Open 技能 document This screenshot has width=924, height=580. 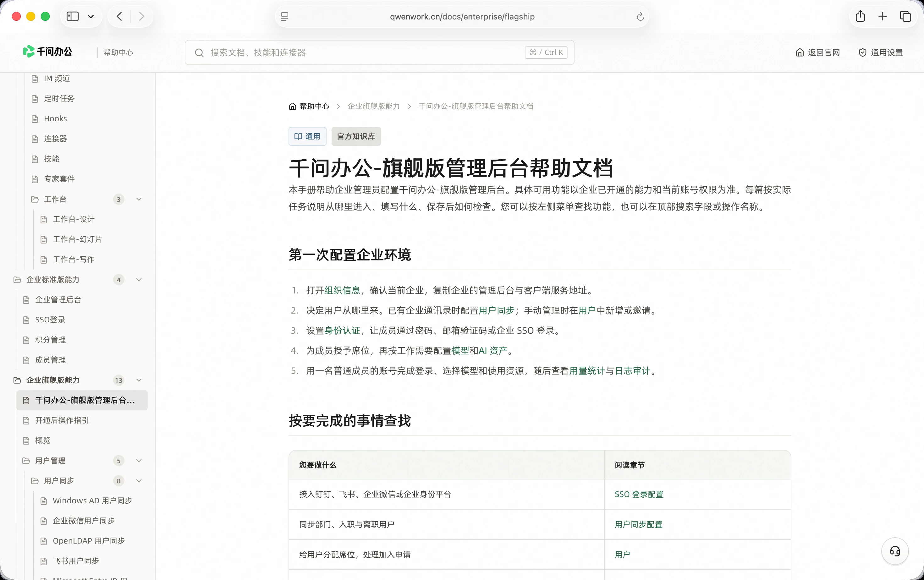(52, 159)
